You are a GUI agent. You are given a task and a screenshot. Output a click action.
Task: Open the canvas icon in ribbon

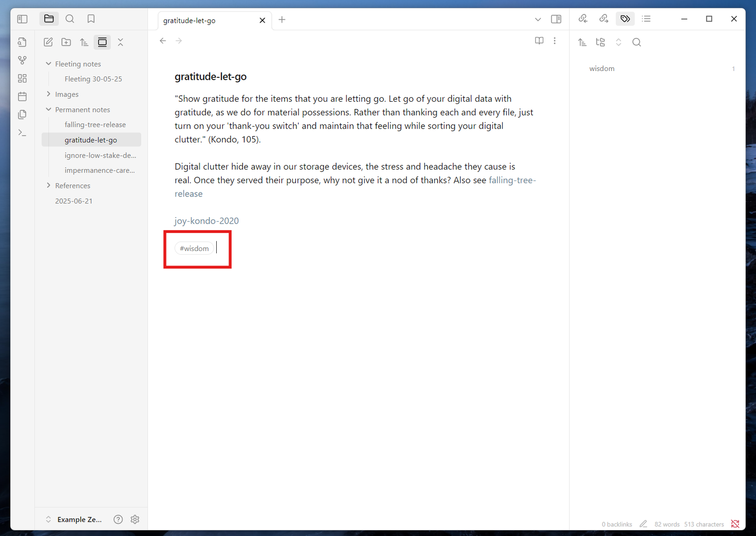(22, 78)
